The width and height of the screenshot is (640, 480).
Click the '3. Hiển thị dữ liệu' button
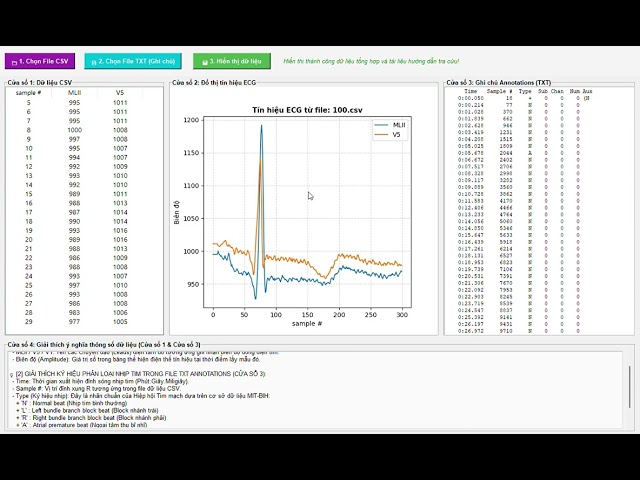(x=231, y=61)
